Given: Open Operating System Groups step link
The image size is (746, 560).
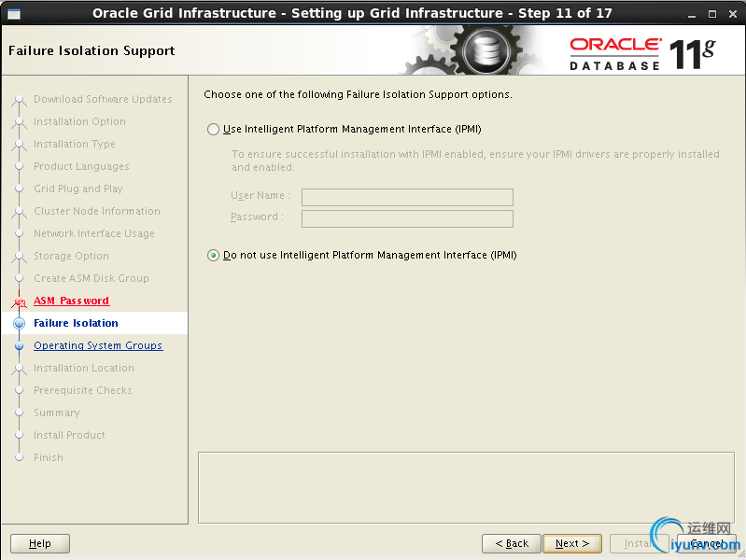Looking at the screenshot, I should click(x=98, y=345).
